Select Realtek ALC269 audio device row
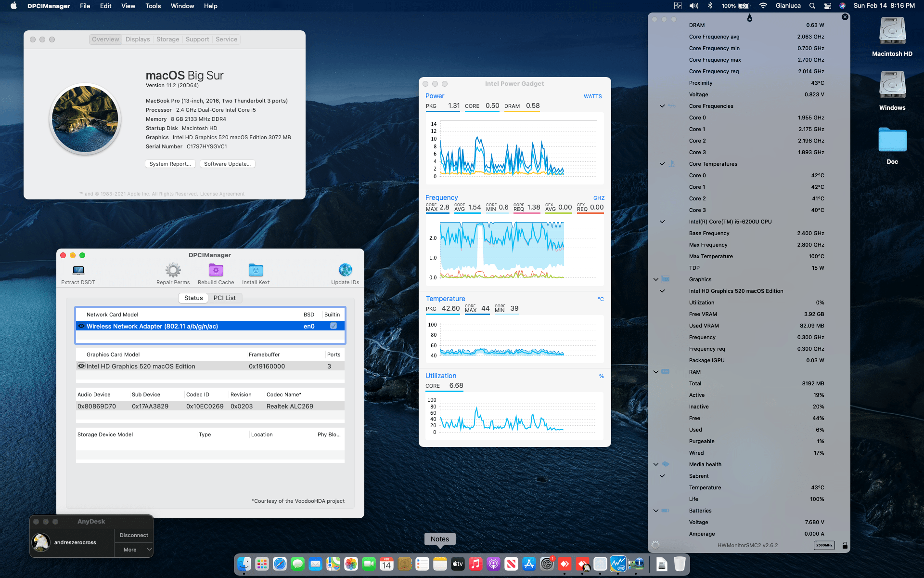Screen dimensions: 924x578 pyautogui.click(x=210, y=406)
